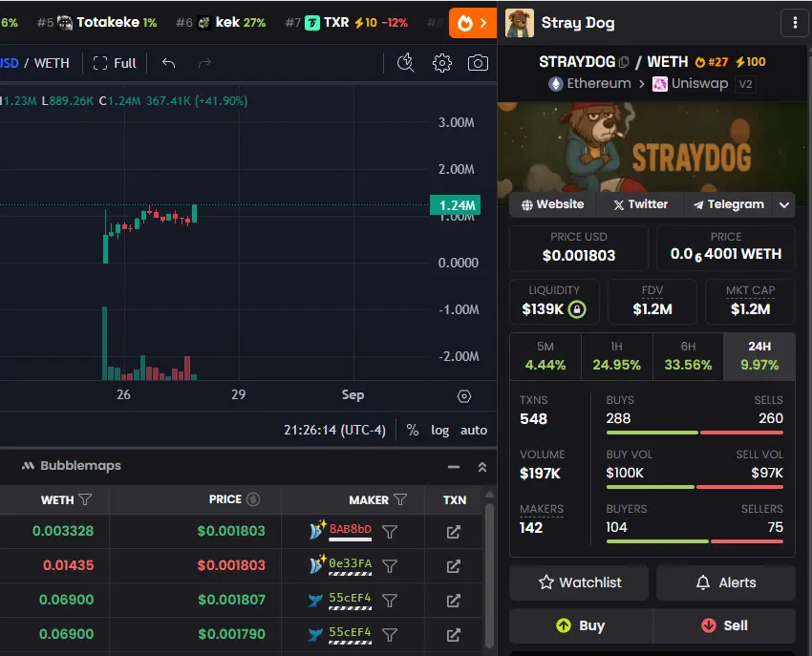This screenshot has height=656, width=812.
Task: Click the buys versus sells ratio bar
Action: pyautogui.click(x=694, y=433)
